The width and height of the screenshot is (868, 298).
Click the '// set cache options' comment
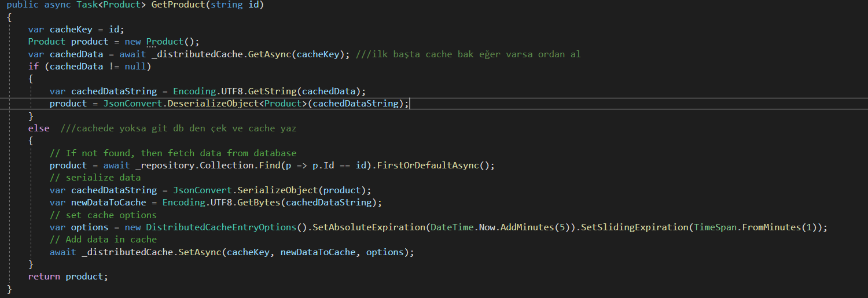point(104,215)
